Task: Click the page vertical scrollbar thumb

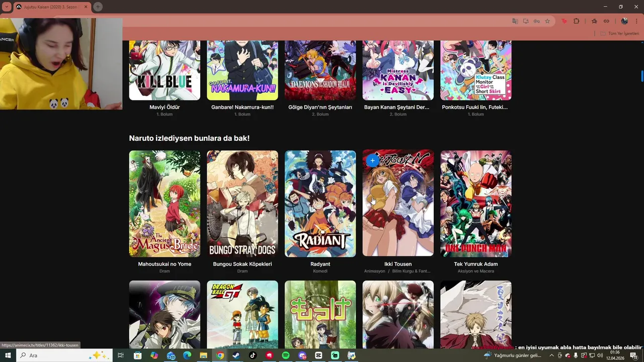Action: [x=642, y=76]
